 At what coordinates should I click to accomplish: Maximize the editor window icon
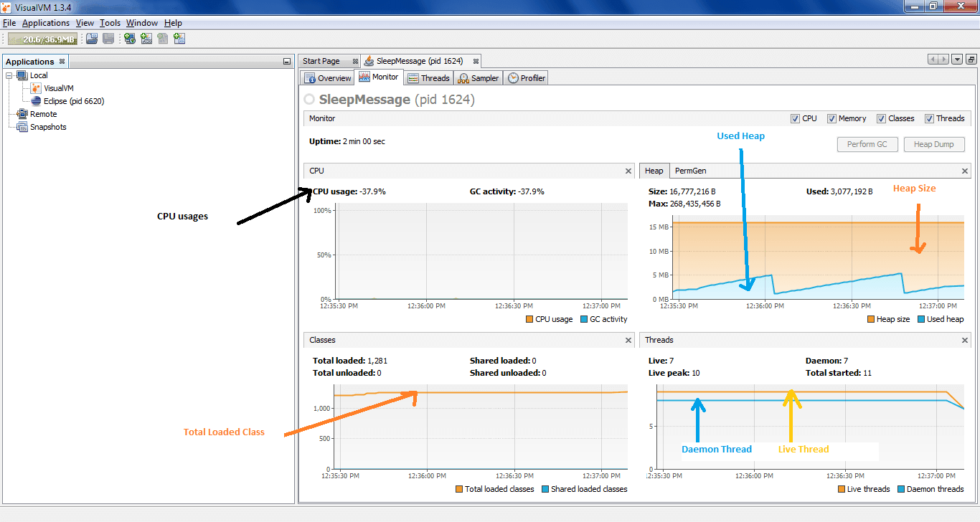coord(971,60)
